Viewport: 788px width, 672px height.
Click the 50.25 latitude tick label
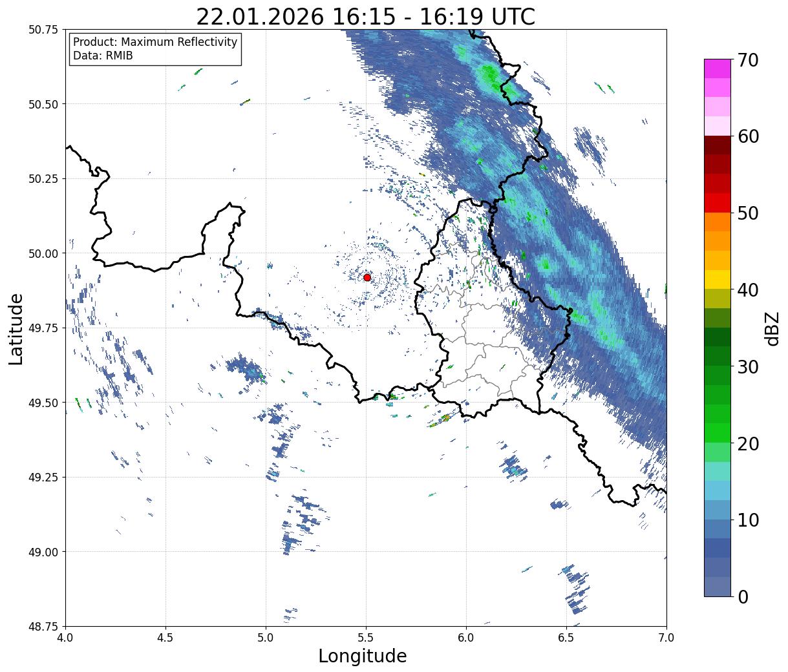coord(43,179)
